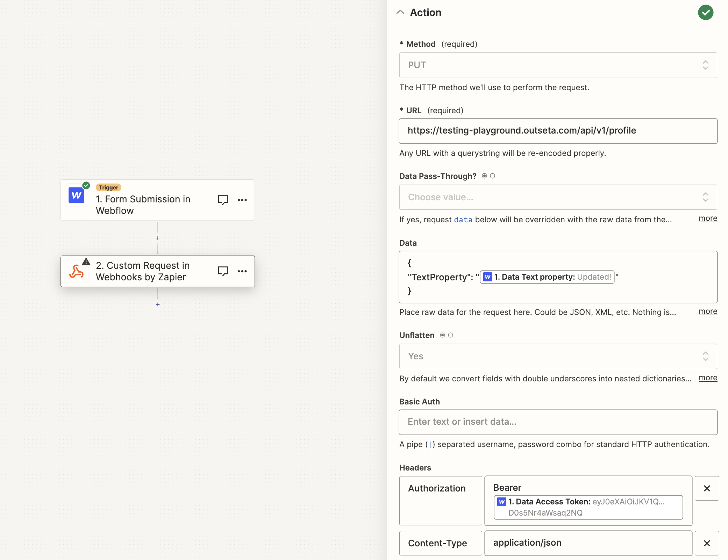Click the Trigger badge label
Image resolution: width=728 pixels, height=560 pixels.
[x=108, y=188]
